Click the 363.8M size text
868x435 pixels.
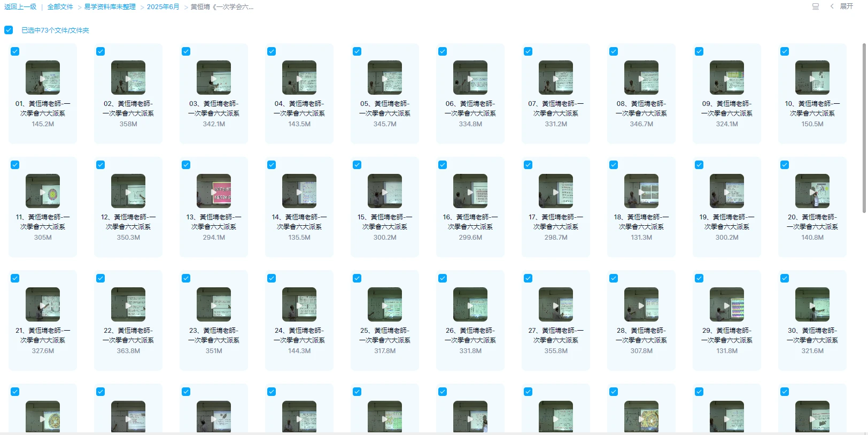tap(128, 351)
